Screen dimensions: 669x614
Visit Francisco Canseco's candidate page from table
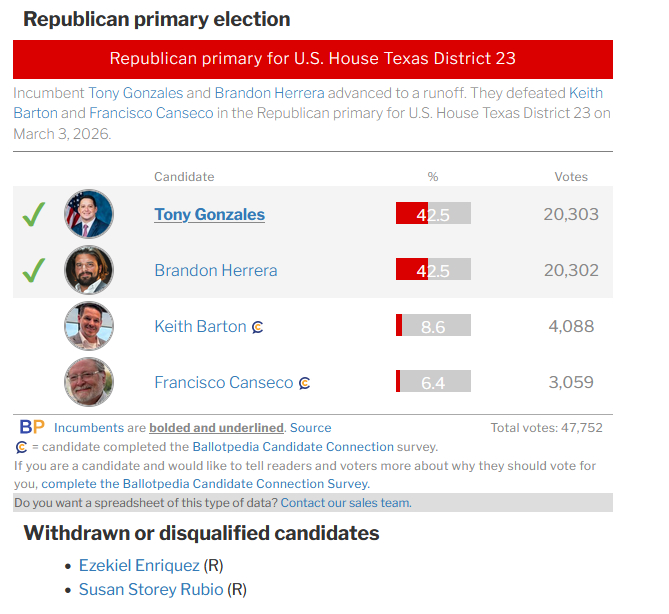click(223, 382)
